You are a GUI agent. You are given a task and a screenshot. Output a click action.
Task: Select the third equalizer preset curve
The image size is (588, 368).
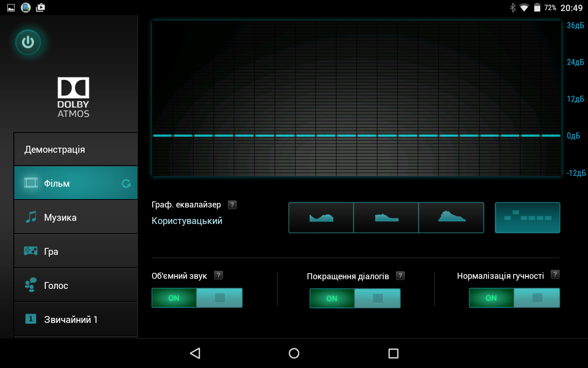[x=451, y=218]
